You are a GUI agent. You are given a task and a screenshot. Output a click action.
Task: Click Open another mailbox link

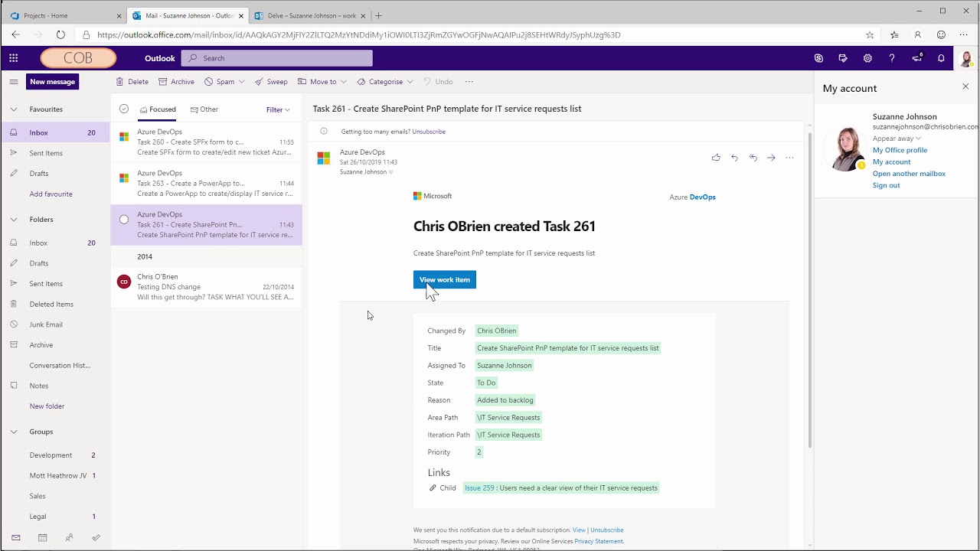909,174
